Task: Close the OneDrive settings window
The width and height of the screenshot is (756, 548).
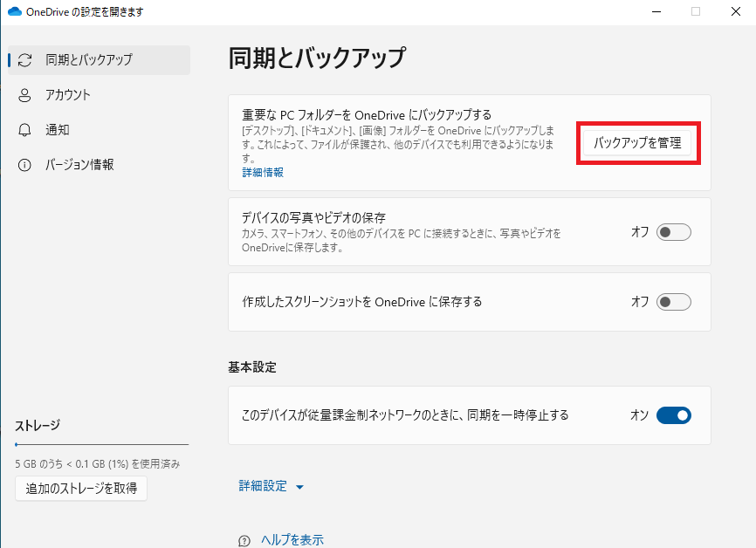Action: click(x=736, y=11)
